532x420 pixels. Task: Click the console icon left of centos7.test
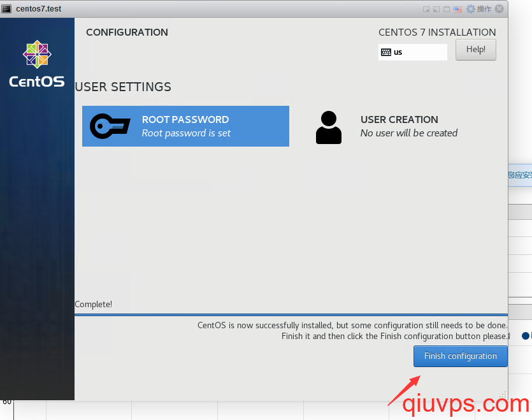coord(7,9)
